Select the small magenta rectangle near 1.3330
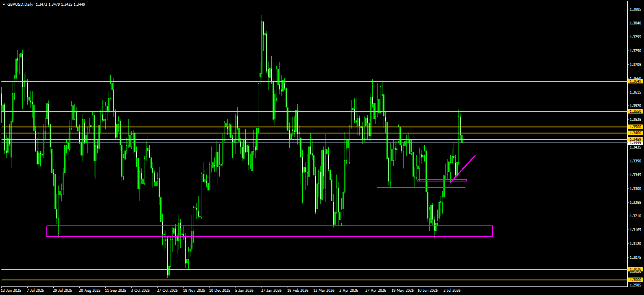The height and width of the screenshot is (295, 644). click(x=442, y=180)
